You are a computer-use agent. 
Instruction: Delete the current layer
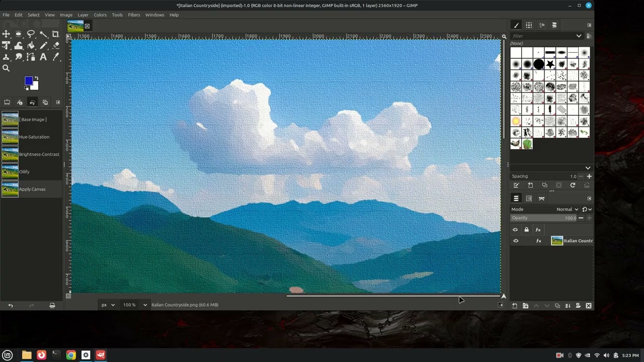(x=589, y=306)
